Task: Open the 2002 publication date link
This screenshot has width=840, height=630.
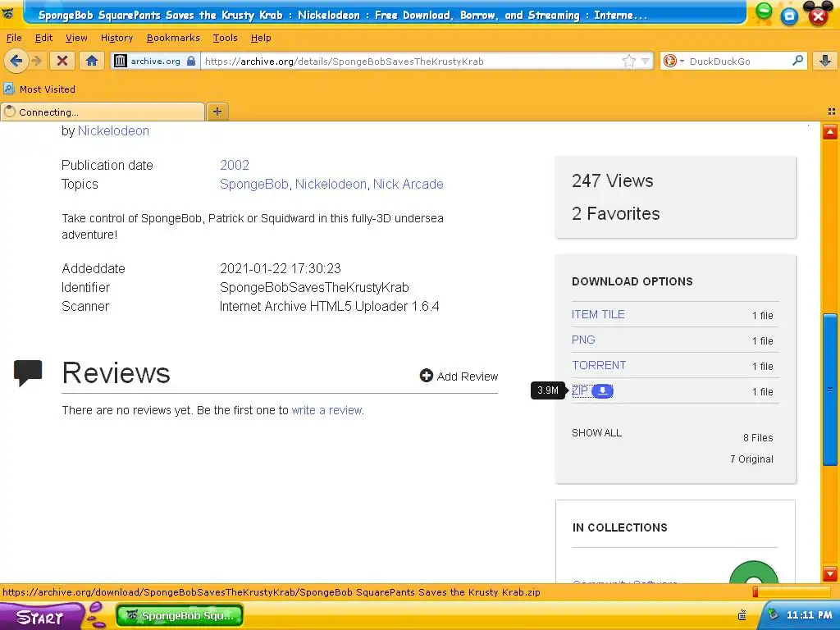Action: pos(235,165)
